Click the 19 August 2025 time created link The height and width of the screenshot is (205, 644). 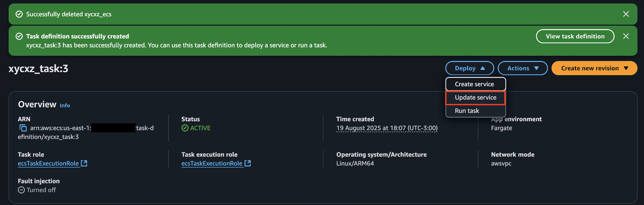pyautogui.click(x=387, y=128)
